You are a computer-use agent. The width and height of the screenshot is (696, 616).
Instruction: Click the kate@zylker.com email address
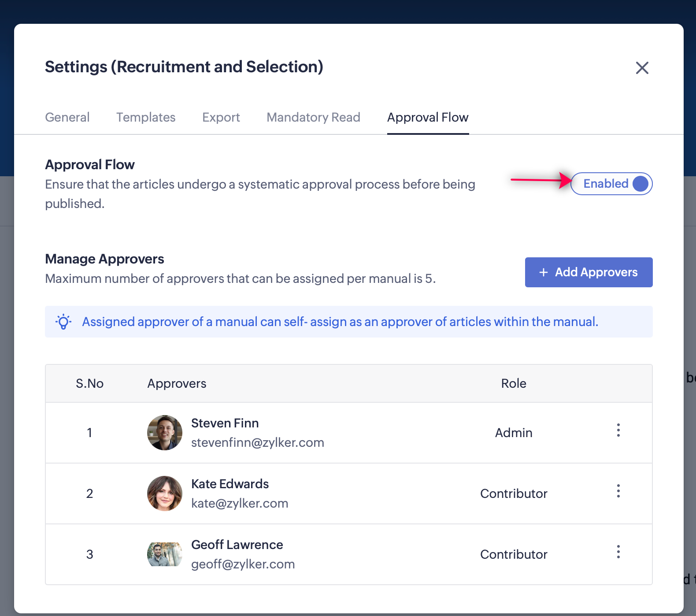click(240, 503)
